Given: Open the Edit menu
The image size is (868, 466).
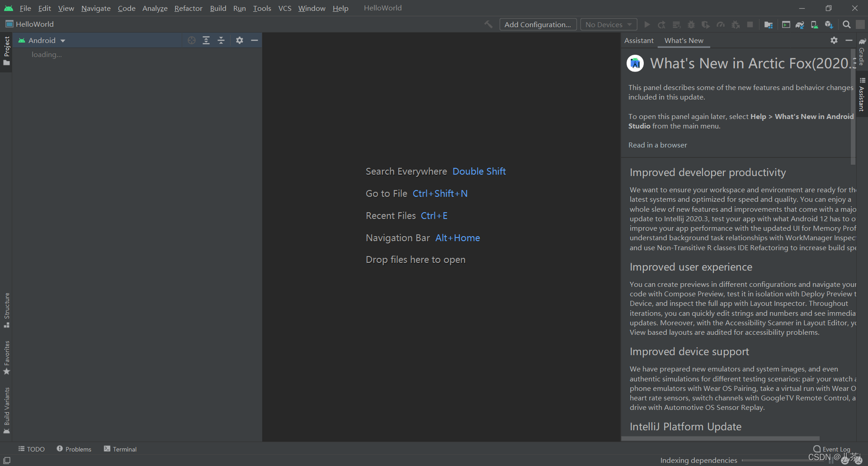Looking at the screenshot, I should pos(45,8).
